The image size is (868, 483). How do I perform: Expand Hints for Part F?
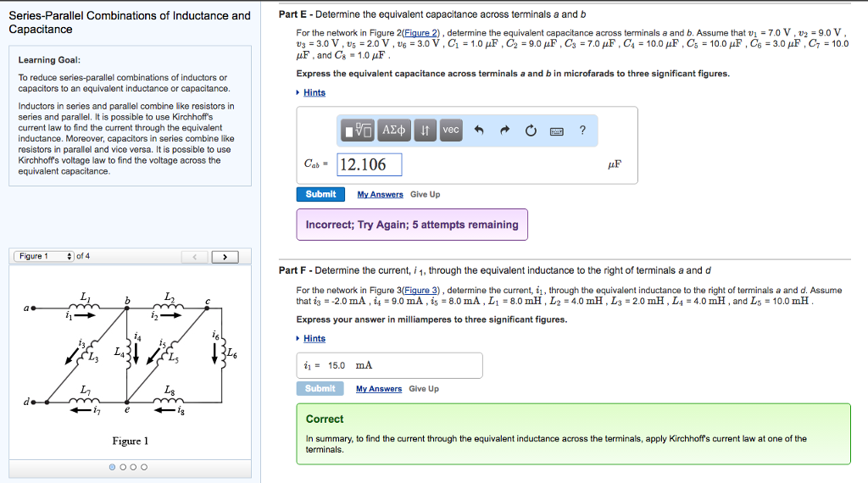click(x=314, y=339)
